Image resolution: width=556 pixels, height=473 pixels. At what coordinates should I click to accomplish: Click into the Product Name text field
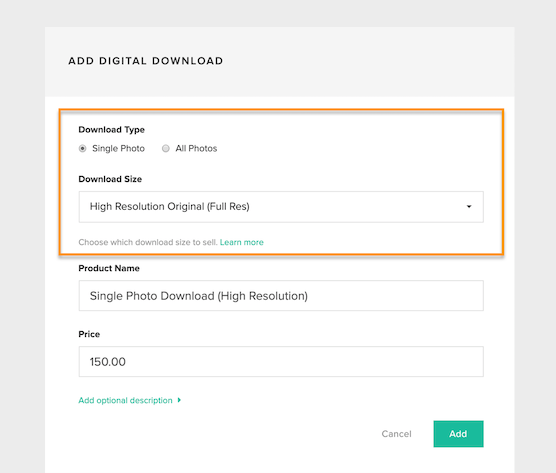coord(281,296)
